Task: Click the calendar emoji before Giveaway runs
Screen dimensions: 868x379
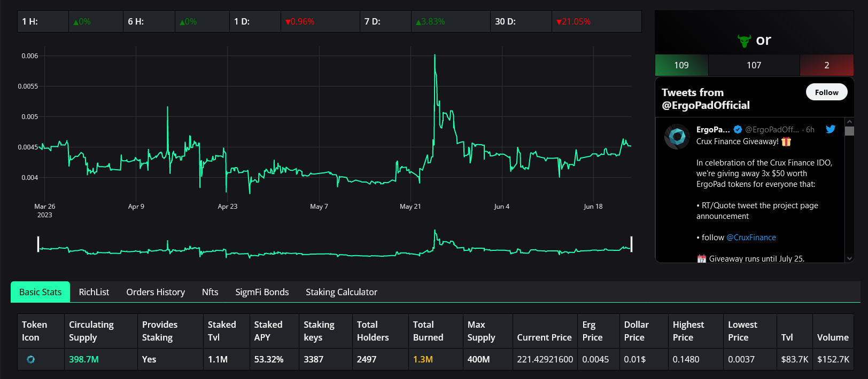Action: coord(702,259)
